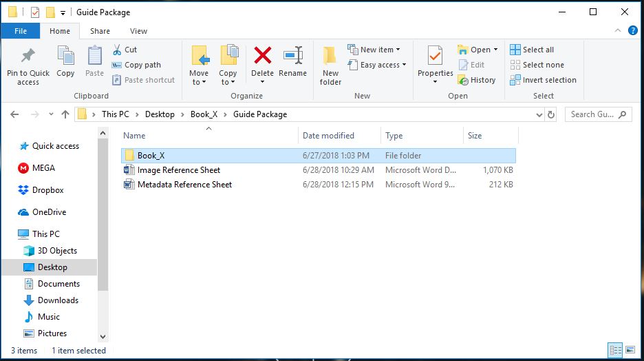Open Help question mark icon
Image resolution: width=644 pixels, height=361 pixels.
(633, 30)
